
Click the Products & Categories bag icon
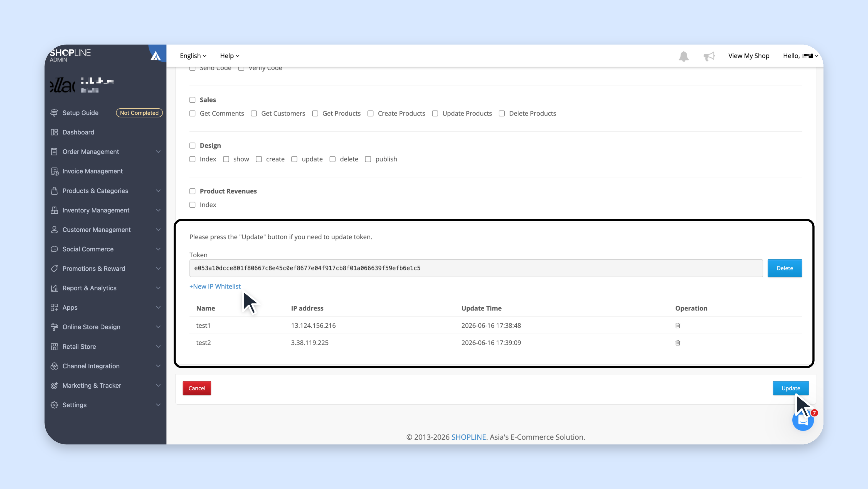pos(54,191)
